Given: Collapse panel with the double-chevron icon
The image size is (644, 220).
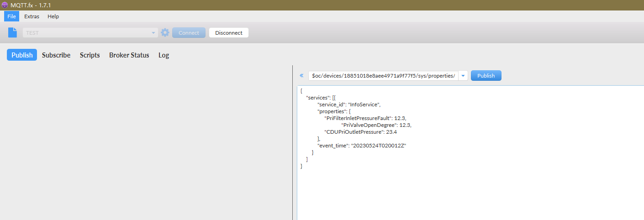Looking at the screenshot, I should (301, 76).
